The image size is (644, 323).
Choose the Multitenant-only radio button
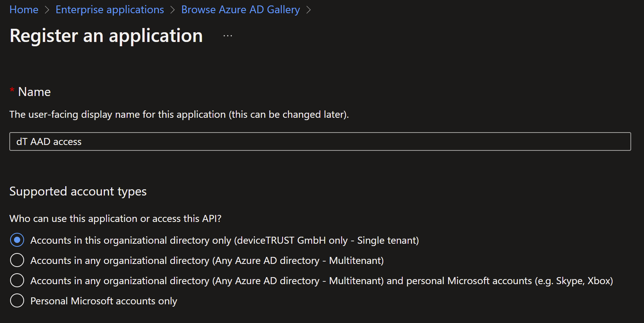coord(17,260)
